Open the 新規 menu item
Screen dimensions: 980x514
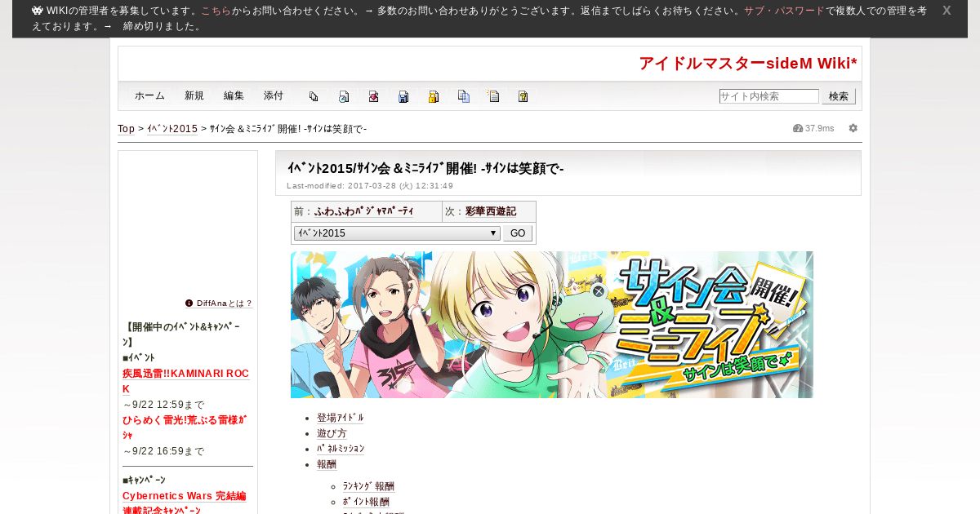click(x=194, y=95)
